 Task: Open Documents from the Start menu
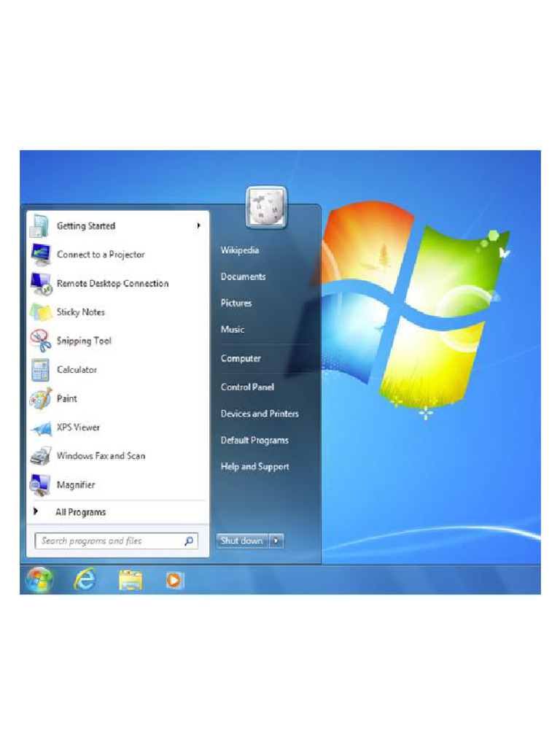[x=243, y=276]
